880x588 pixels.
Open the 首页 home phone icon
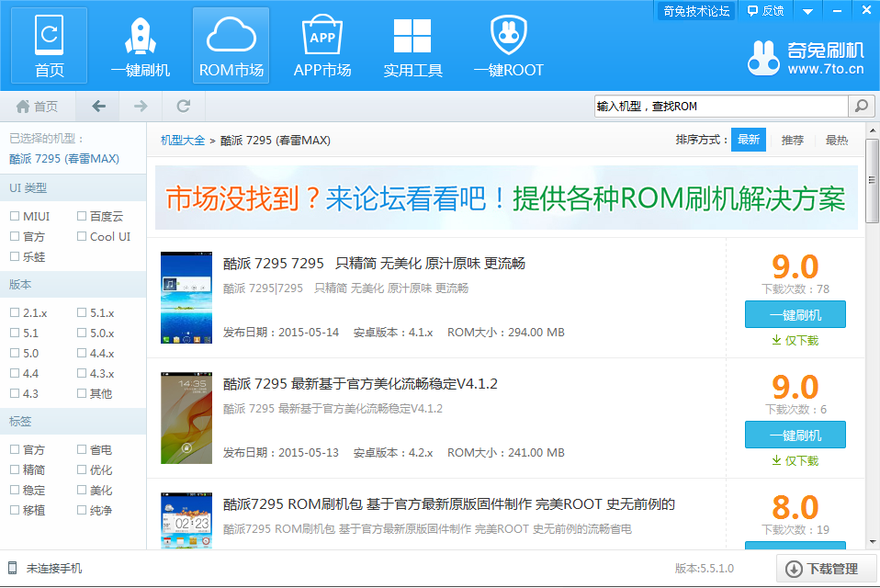(x=50, y=38)
